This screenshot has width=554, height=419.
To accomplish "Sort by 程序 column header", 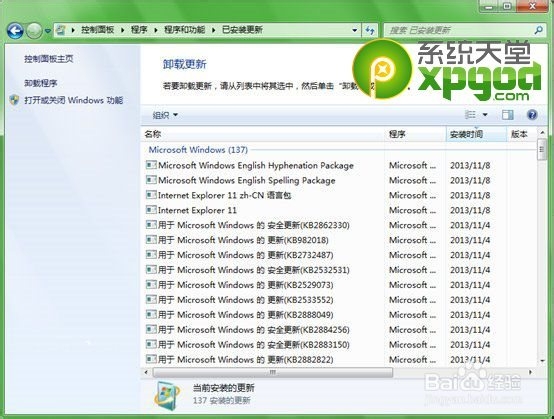I will 415,134.
